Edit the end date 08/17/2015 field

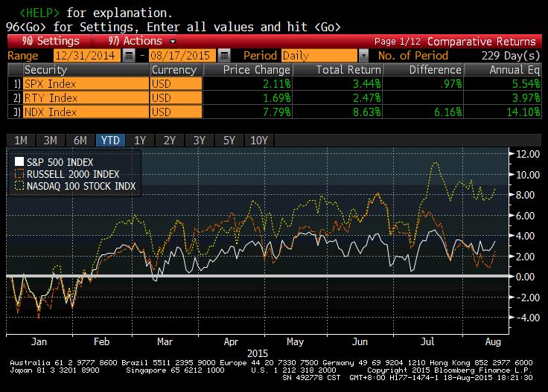pyautogui.click(x=182, y=56)
